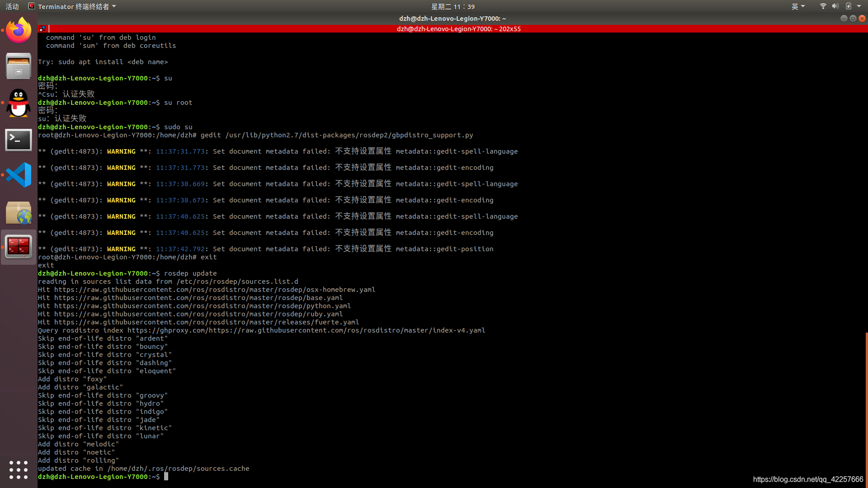Open the 活动 Activities overview
The image size is (868, 488).
(x=12, y=6)
